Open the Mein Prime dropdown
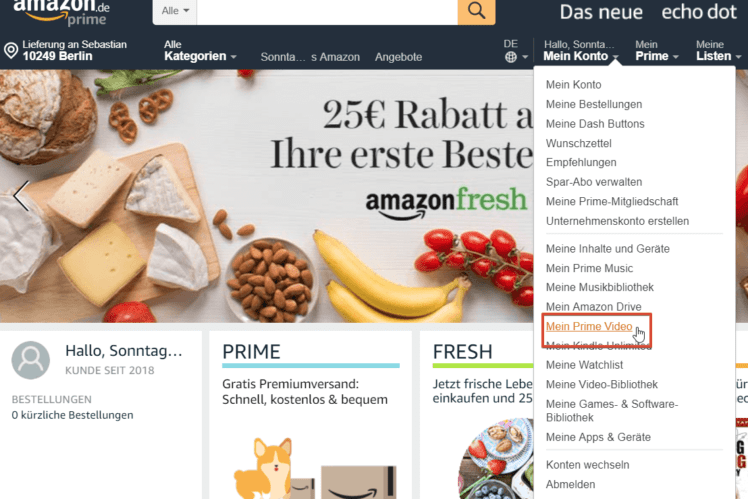 pyautogui.click(x=656, y=51)
